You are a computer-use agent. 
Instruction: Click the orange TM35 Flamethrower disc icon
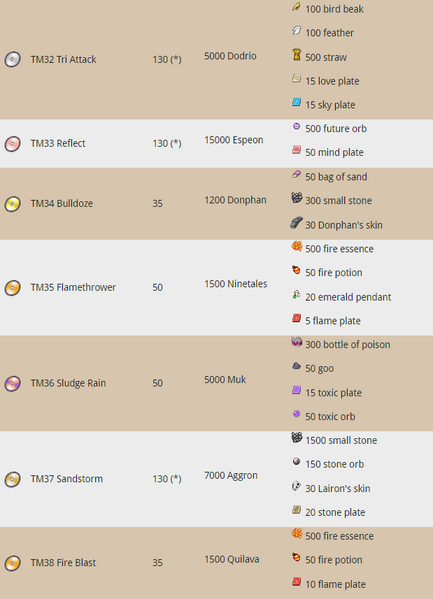click(12, 288)
